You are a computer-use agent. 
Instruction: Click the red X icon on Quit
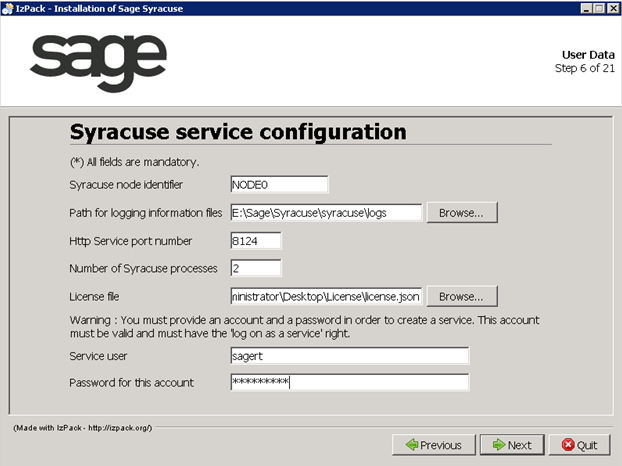point(568,445)
